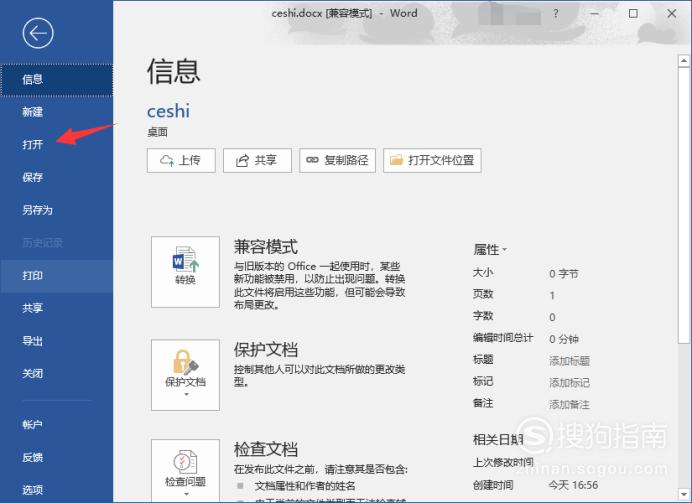Open Account (帐户) in the sidebar
Viewport: 692px width, 503px height.
pyautogui.click(x=56, y=424)
